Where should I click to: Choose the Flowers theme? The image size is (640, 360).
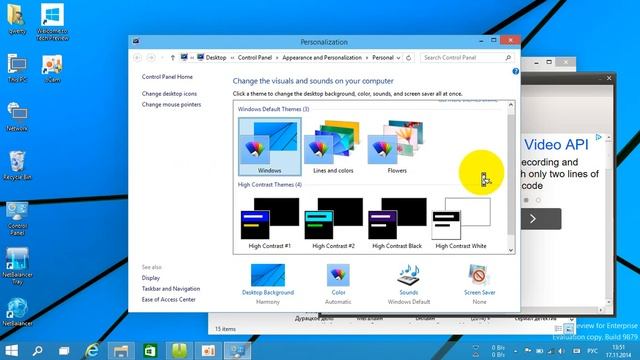pyautogui.click(x=397, y=147)
